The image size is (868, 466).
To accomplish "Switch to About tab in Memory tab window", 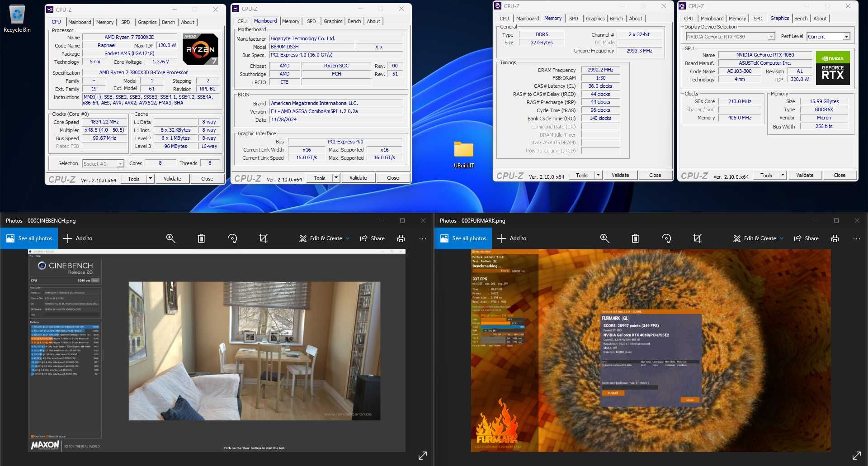I will (636, 19).
